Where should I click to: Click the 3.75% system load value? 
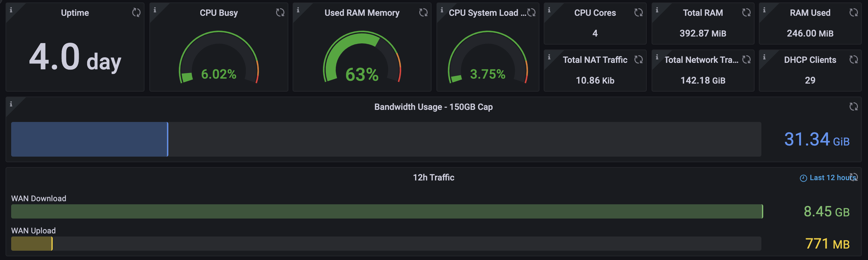click(488, 74)
